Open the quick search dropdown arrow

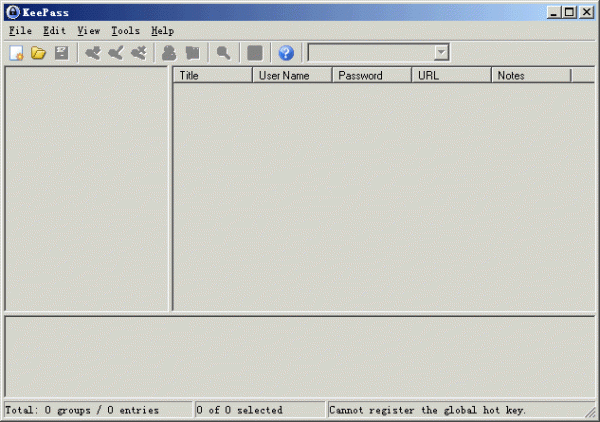coord(441,52)
